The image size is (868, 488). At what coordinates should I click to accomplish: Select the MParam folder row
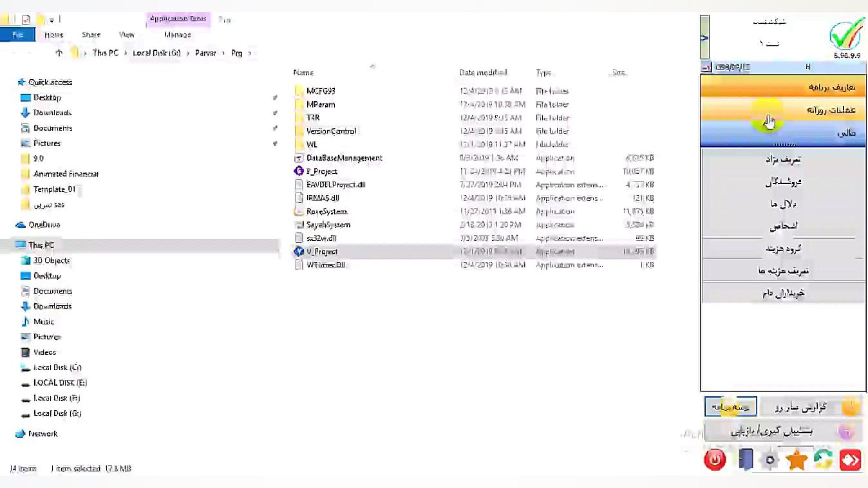474,104
